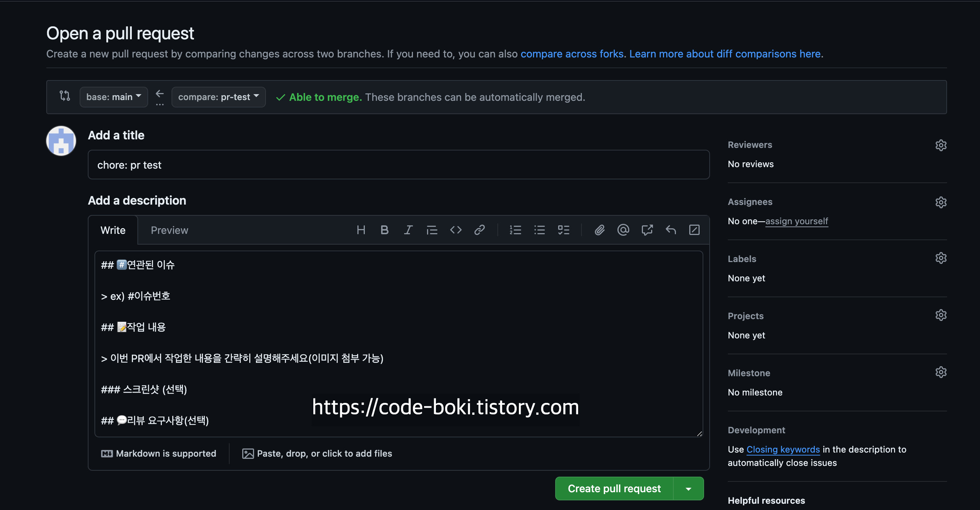
Task: Mention a user with @ icon
Action: coord(623,230)
